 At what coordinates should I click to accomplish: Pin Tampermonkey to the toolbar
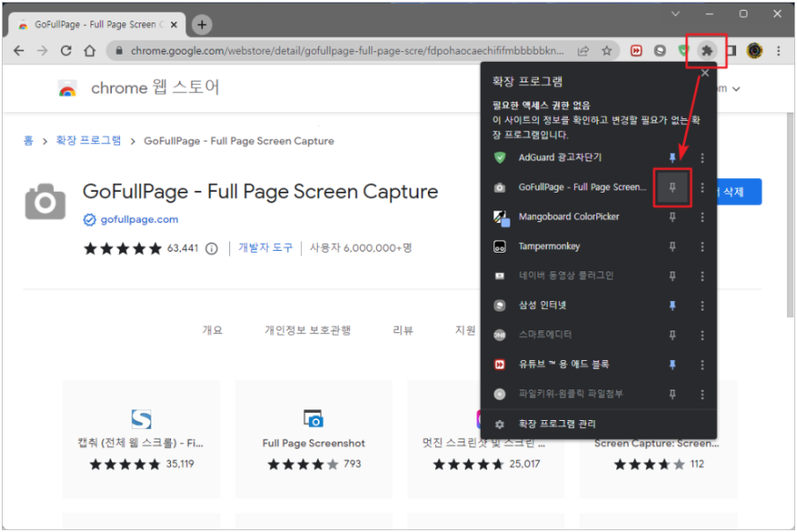click(x=672, y=246)
